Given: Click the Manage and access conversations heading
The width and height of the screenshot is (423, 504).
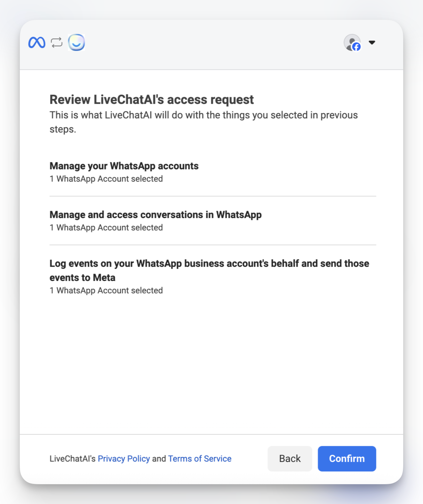Looking at the screenshot, I should [155, 215].
